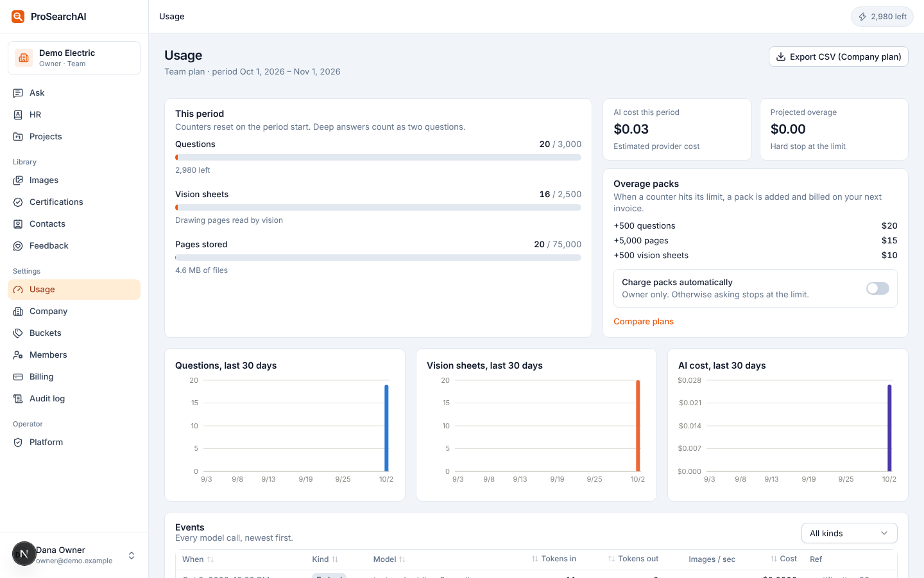
Task: Click the orange bar in Vision sheets chart
Action: pyautogui.click(x=638, y=426)
